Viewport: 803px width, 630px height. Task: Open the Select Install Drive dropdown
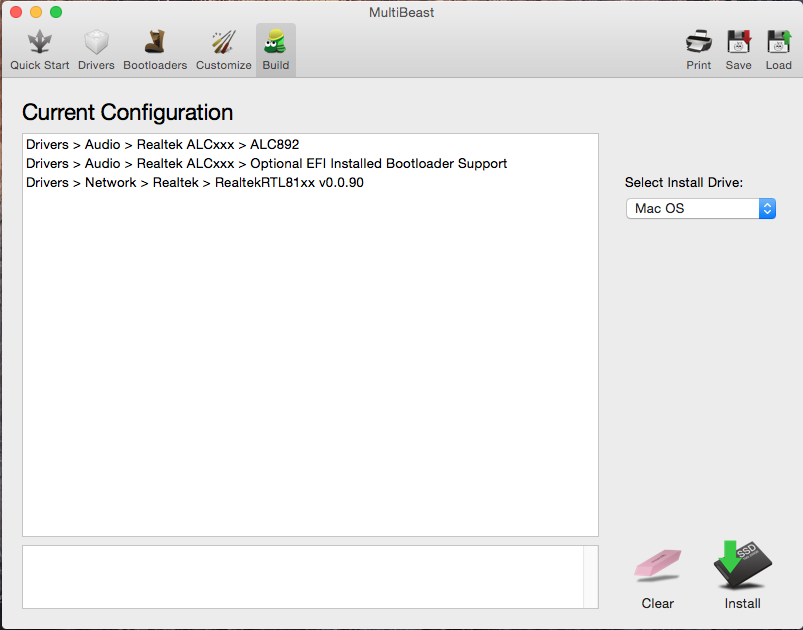pyautogui.click(x=701, y=208)
